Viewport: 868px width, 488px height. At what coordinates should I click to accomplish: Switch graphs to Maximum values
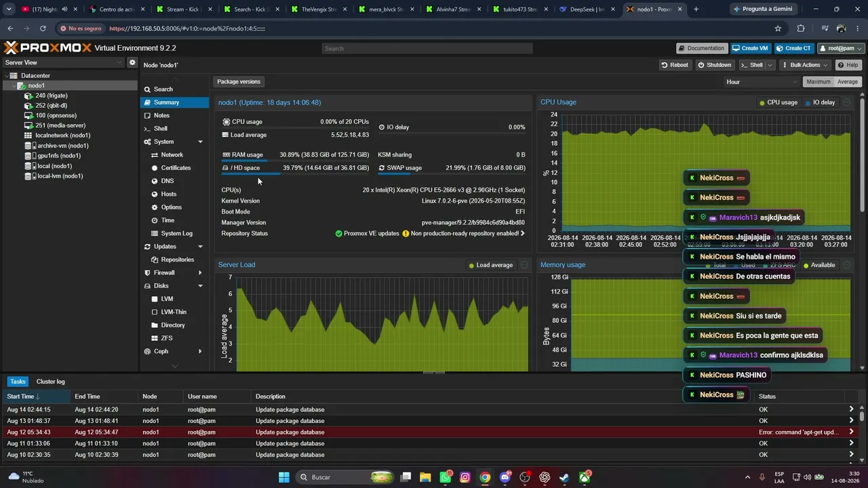tap(818, 81)
